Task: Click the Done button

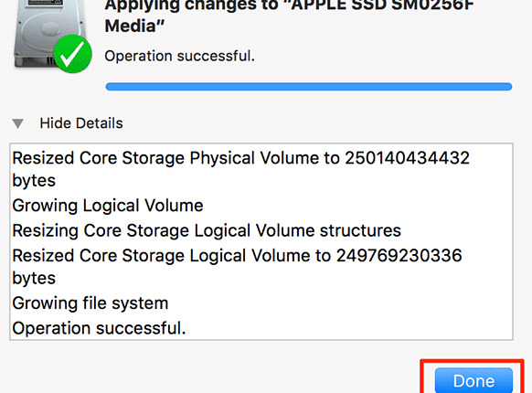Action: (473, 380)
